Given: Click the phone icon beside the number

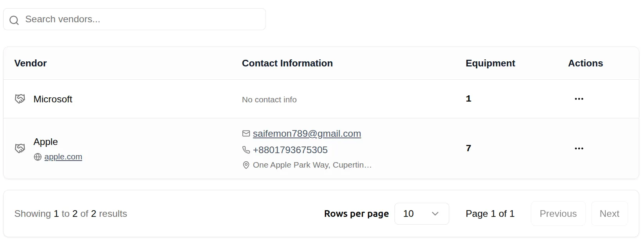Looking at the screenshot, I should click(x=246, y=150).
